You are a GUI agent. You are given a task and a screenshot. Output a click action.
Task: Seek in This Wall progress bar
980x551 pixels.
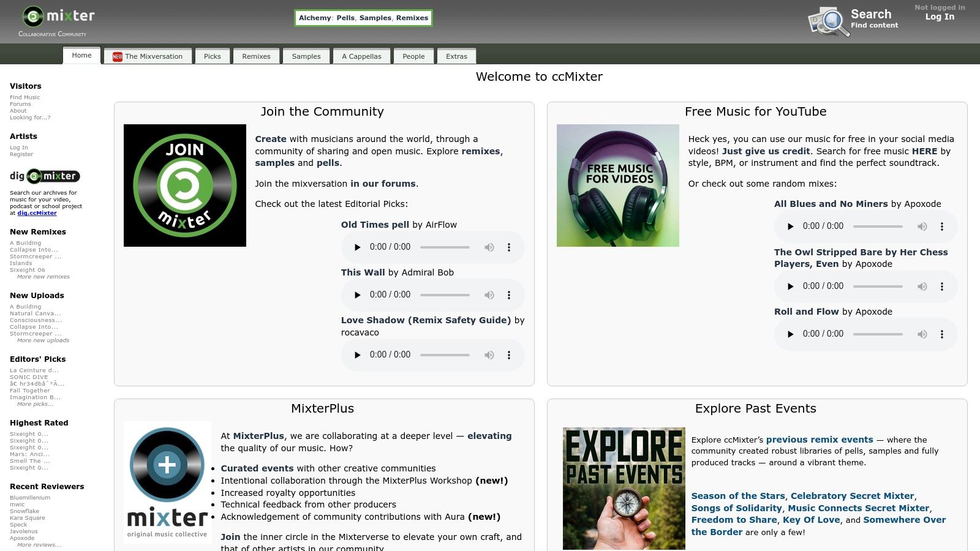click(445, 295)
